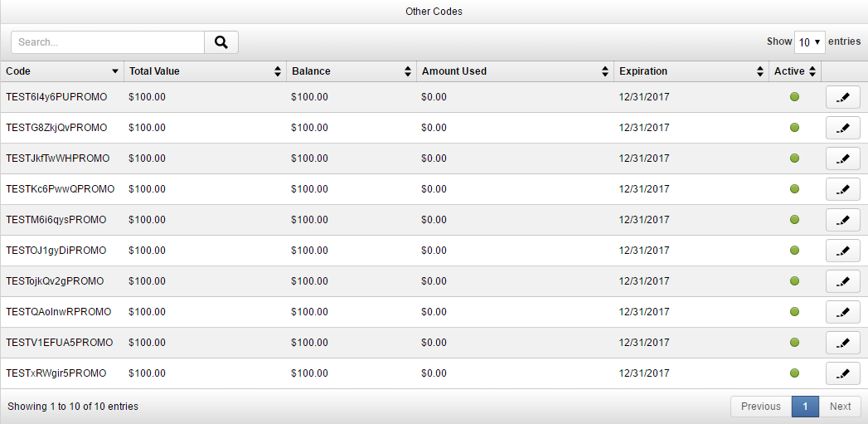Select code text TESTJkfTwWHPROMO
The image size is (868, 424).
coord(57,158)
